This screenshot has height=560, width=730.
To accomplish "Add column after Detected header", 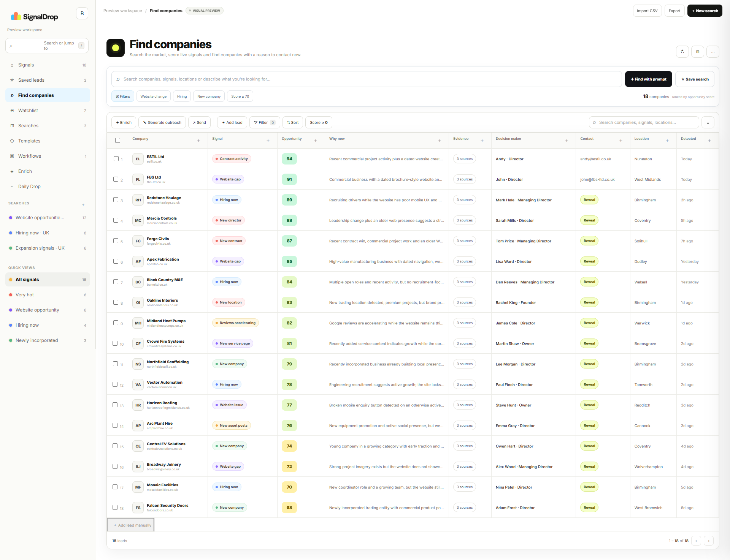I will coord(709,141).
